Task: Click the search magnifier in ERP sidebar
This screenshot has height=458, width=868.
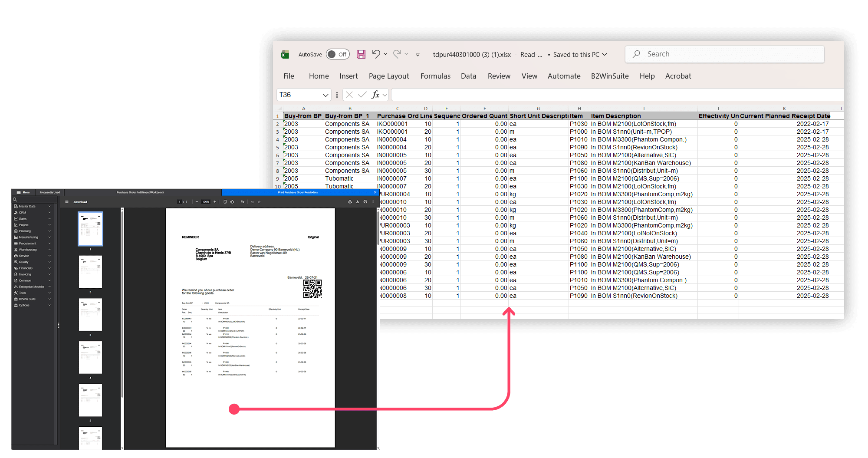Action: (x=15, y=200)
